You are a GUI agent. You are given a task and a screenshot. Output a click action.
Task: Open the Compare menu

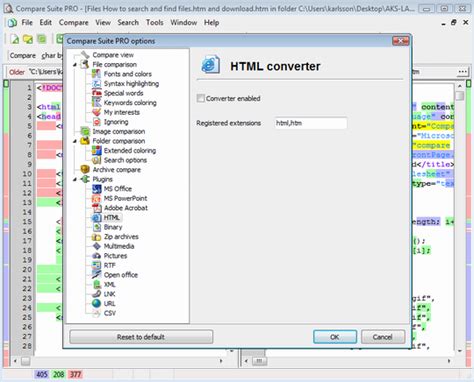[x=74, y=23]
